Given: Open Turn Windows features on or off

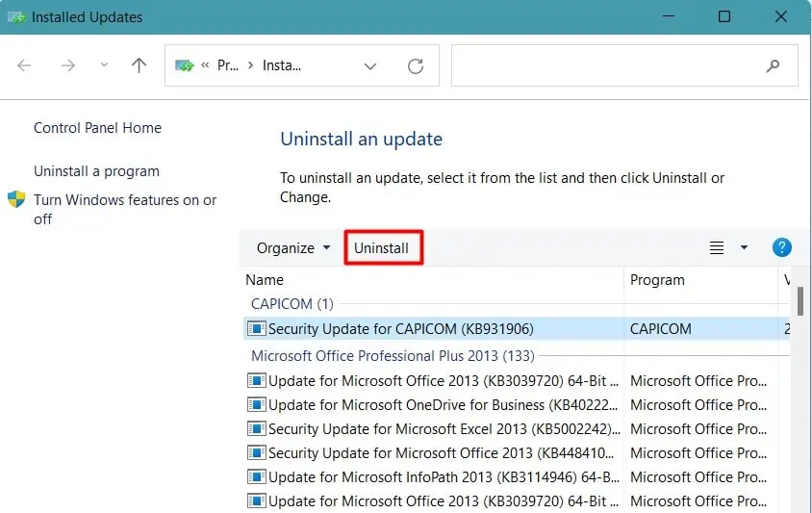Looking at the screenshot, I should [125, 210].
